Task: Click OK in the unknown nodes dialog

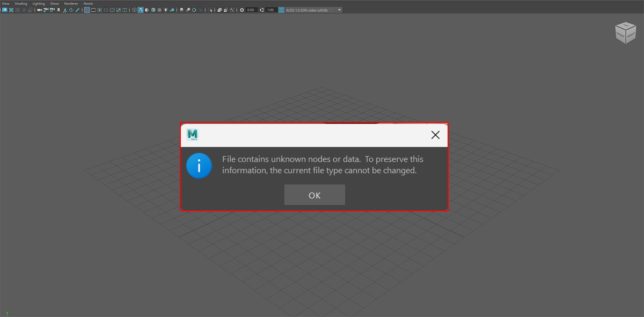Action: coord(314,195)
